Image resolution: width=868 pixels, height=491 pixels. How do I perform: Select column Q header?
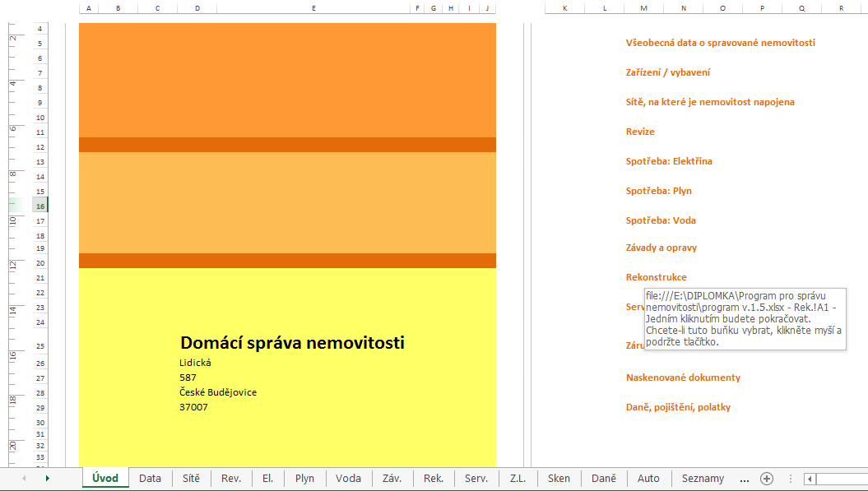(x=801, y=8)
